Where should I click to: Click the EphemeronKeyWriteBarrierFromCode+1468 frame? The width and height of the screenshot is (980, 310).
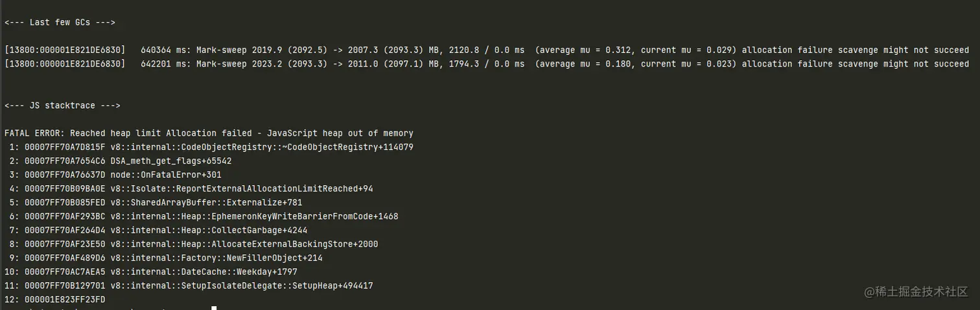coord(254,217)
